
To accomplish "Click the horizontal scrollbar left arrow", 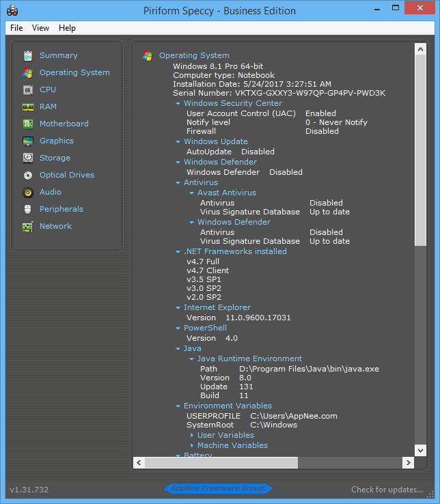I will pos(139,463).
